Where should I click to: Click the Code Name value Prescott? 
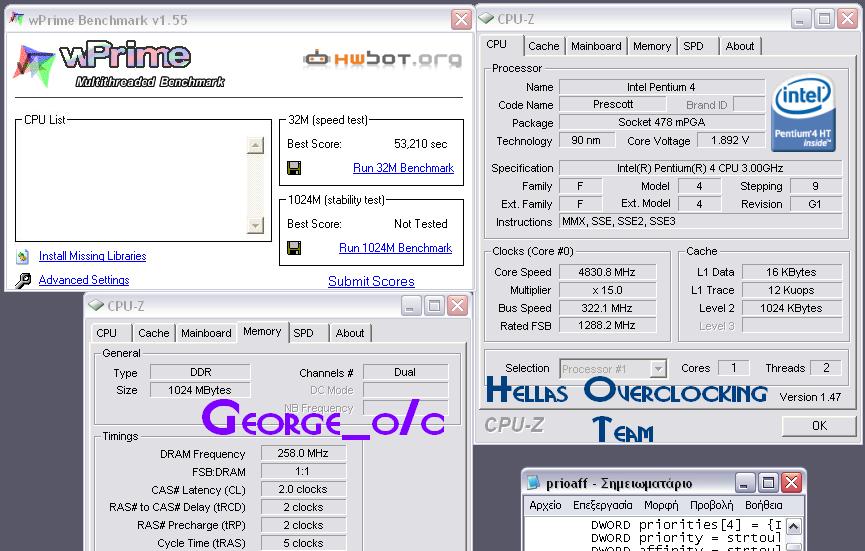coord(612,104)
